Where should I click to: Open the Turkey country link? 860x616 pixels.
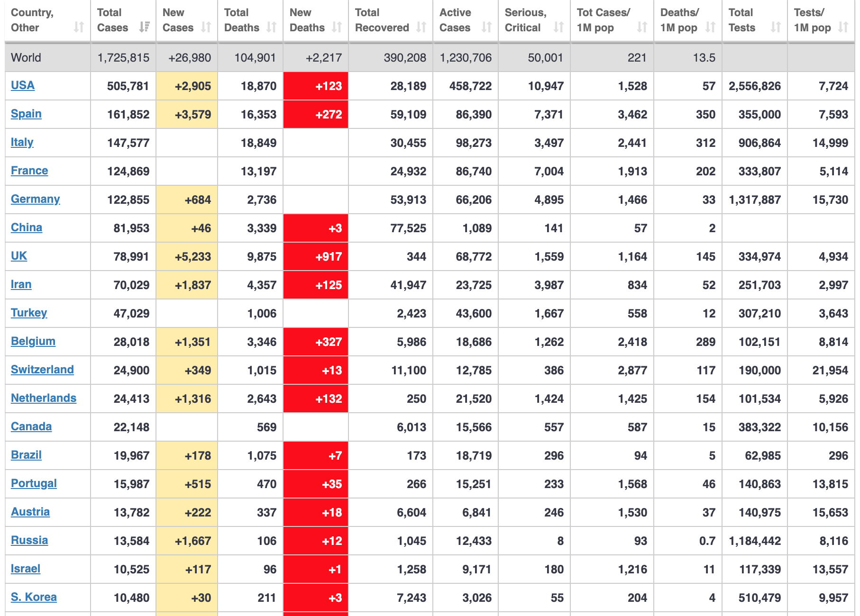29,313
